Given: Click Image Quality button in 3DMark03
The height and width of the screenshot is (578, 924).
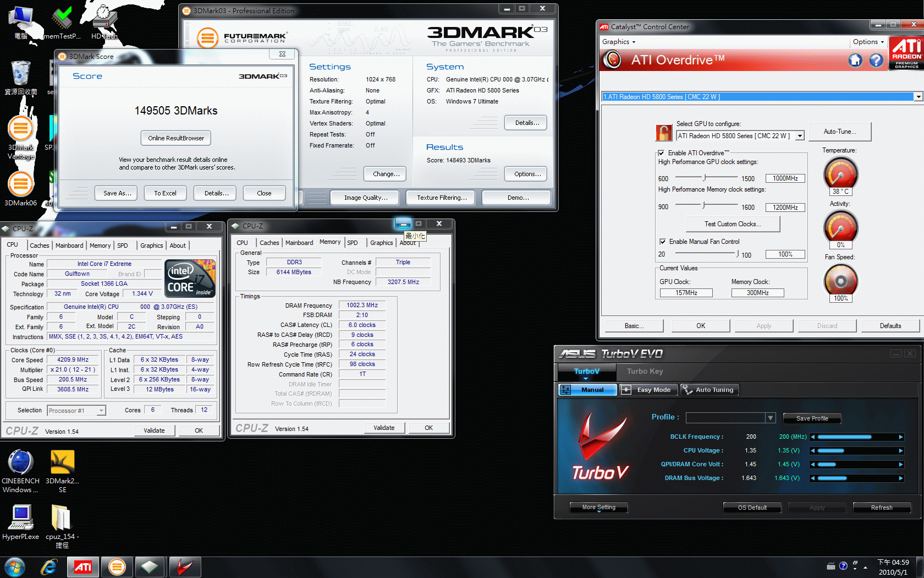Looking at the screenshot, I should pyautogui.click(x=366, y=198).
